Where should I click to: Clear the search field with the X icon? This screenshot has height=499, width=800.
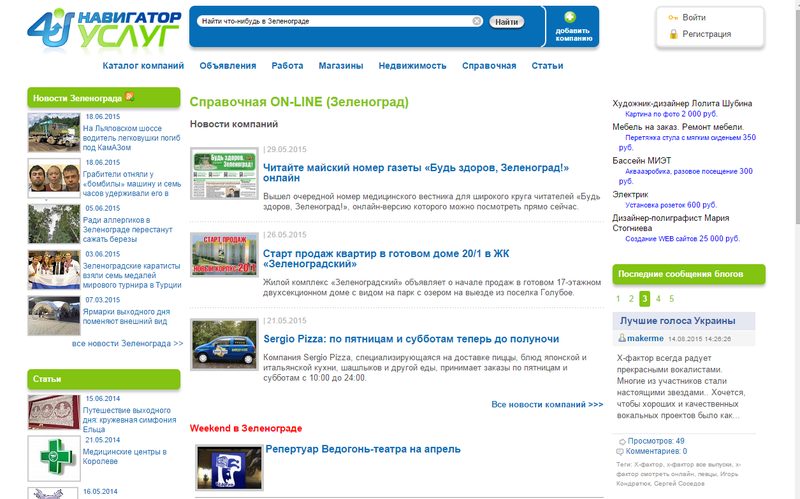(477, 21)
